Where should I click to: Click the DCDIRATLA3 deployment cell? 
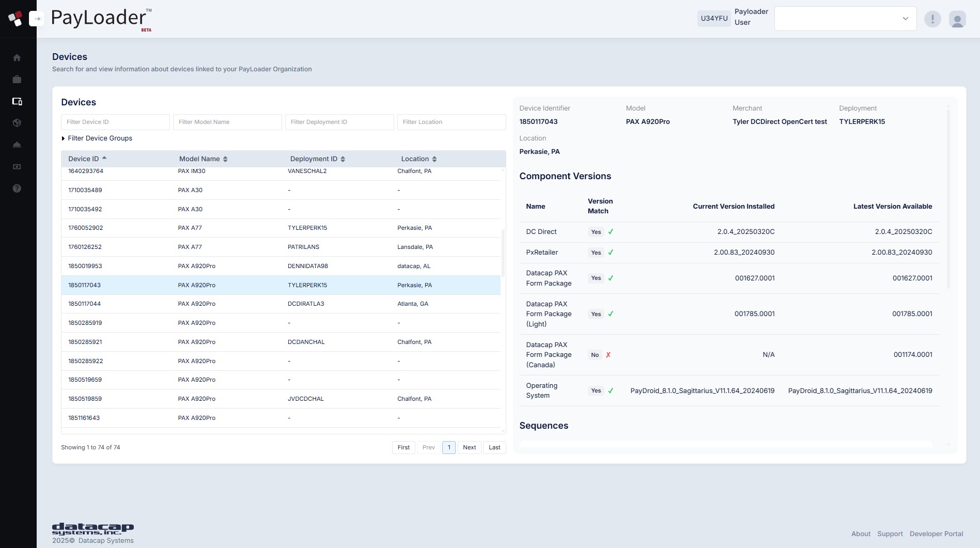point(306,304)
